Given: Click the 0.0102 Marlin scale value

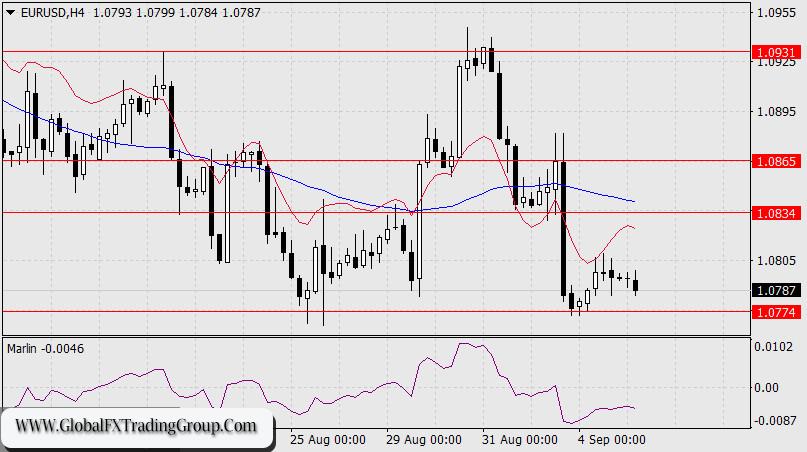Looking at the screenshot, I should [774, 347].
